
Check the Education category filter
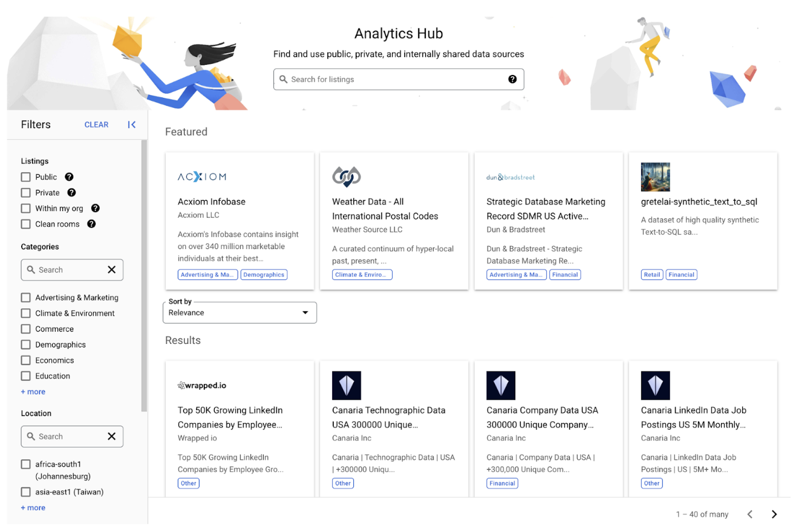point(25,376)
